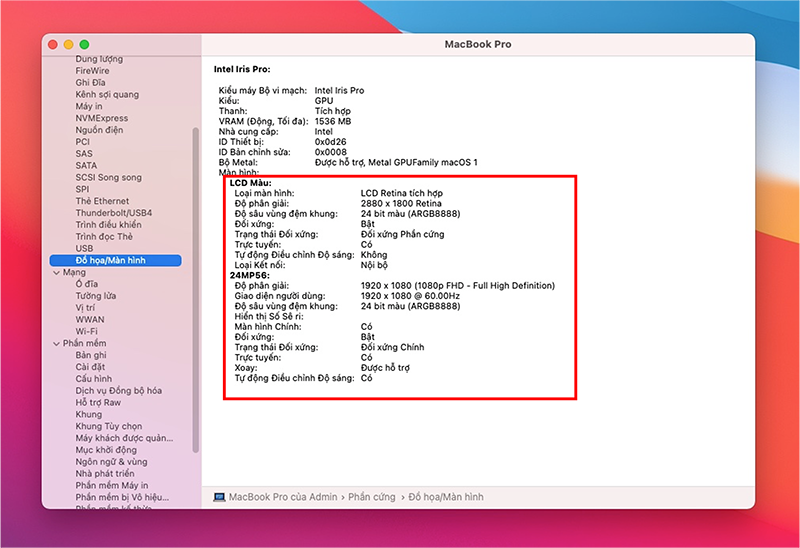The image size is (800, 548).
Task: Click 2880 x 1800 Retina resolution value
Action: (x=401, y=203)
